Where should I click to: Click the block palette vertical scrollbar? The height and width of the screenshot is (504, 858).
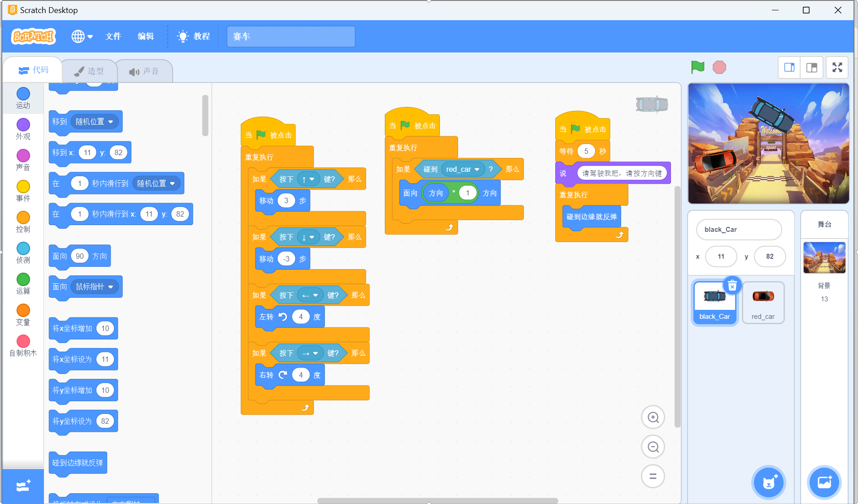click(205, 115)
